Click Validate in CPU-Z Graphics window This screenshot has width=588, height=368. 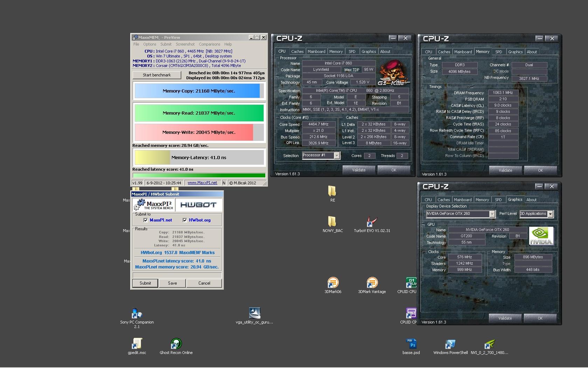(x=505, y=318)
